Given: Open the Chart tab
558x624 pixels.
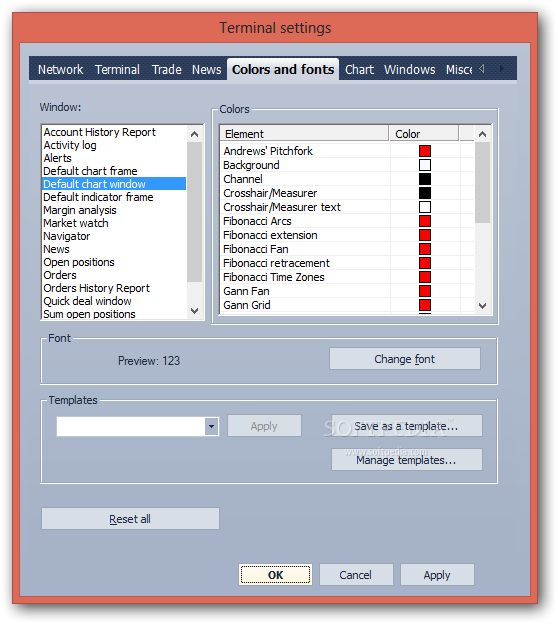Looking at the screenshot, I should (359, 70).
